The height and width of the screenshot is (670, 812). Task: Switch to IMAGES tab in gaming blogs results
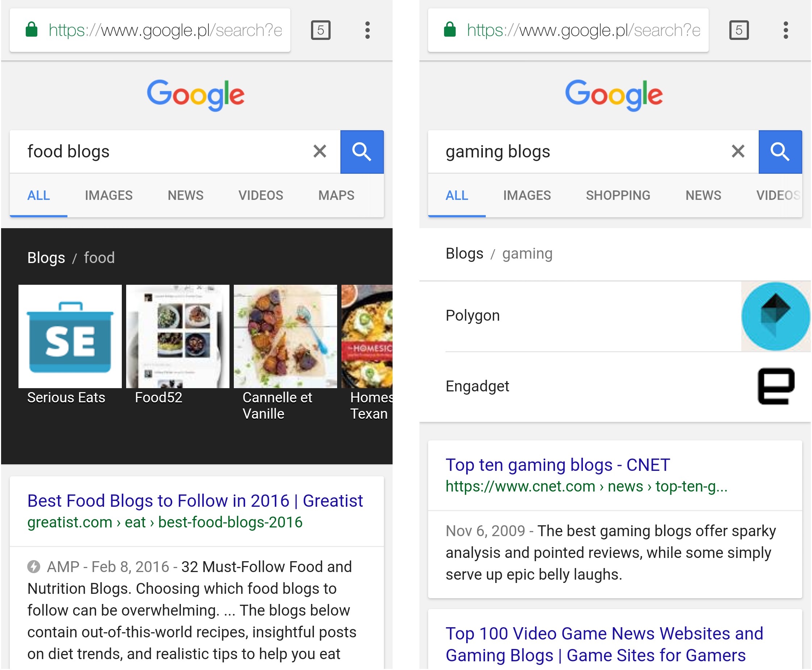pyautogui.click(x=527, y=195)
